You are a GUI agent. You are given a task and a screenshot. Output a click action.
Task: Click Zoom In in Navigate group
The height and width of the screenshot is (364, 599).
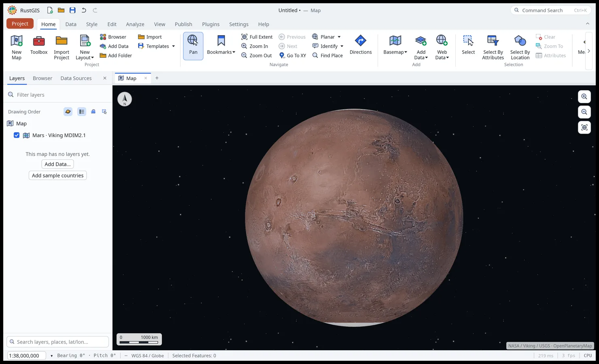(255, 46)
